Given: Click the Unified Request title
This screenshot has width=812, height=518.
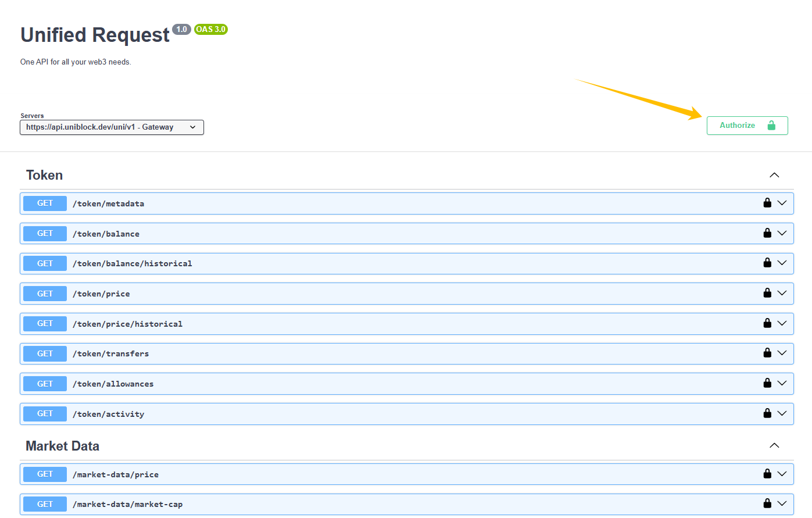Looking at the screenshot, I should click(x=95, y=35).
